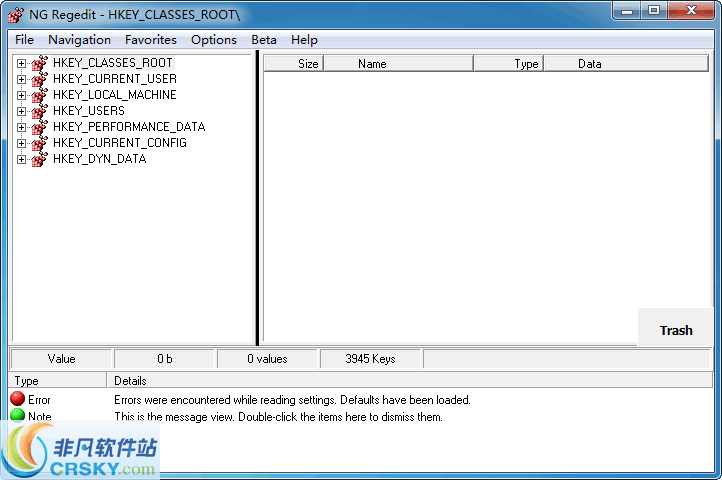
Task: Expand the HKEY_CURRENT_CONFIG tree node
Action: (21, 143)
